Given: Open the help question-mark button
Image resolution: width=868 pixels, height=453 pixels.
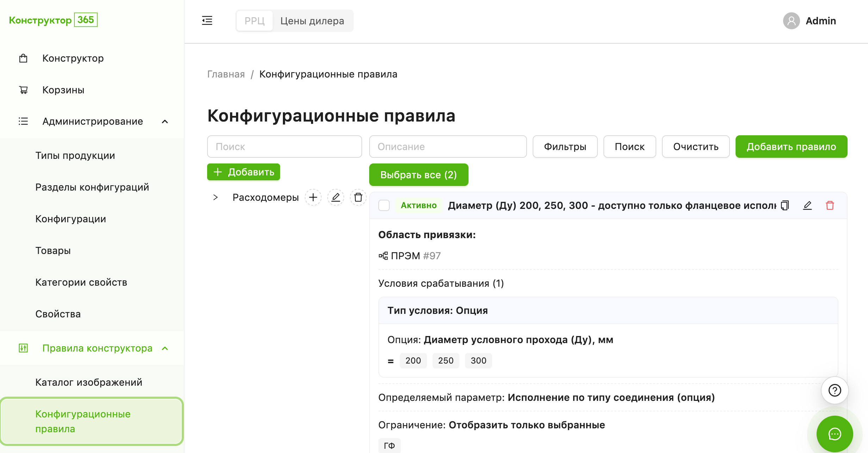Looking at the screenshot, I should click(835, 390).
